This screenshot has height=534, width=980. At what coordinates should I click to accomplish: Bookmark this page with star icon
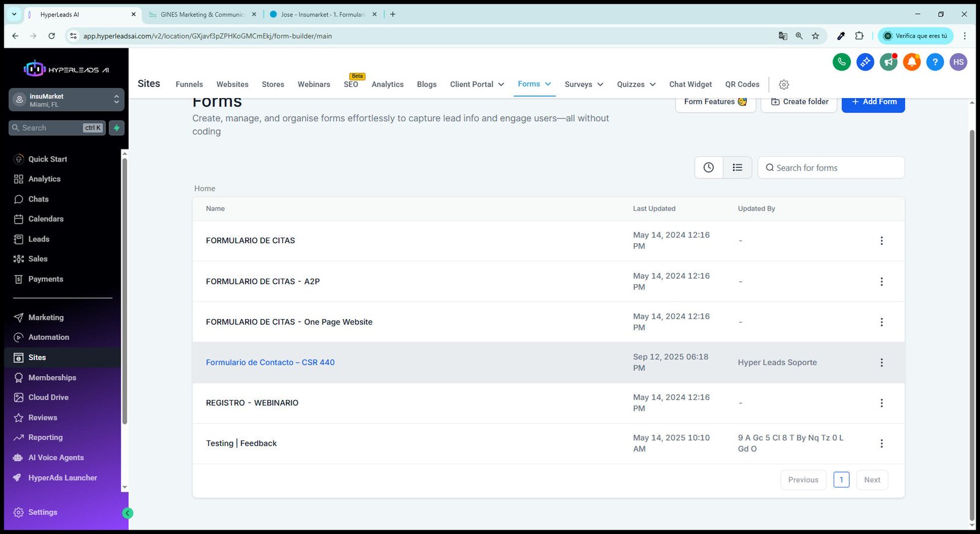click(815, 36)
